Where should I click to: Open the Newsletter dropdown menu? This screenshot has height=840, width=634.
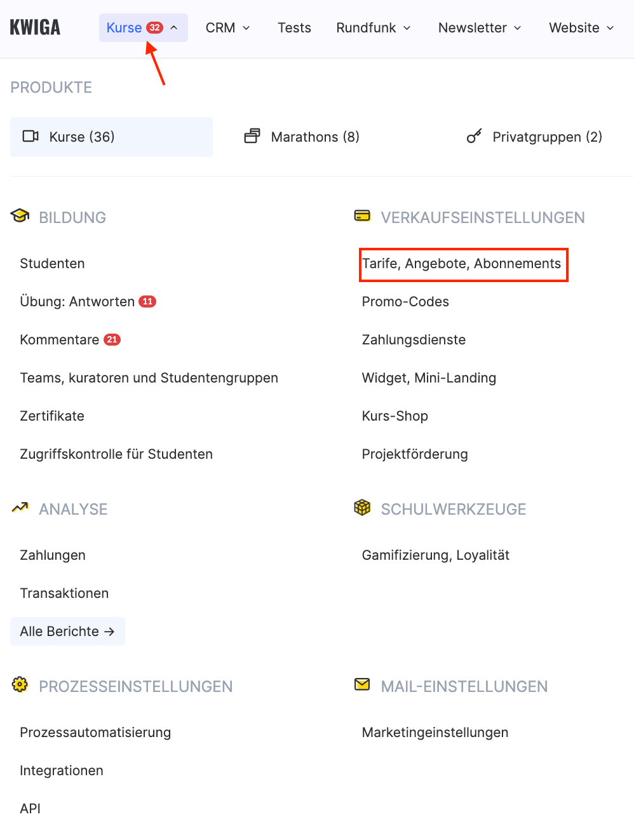click(x=480, y=27)
